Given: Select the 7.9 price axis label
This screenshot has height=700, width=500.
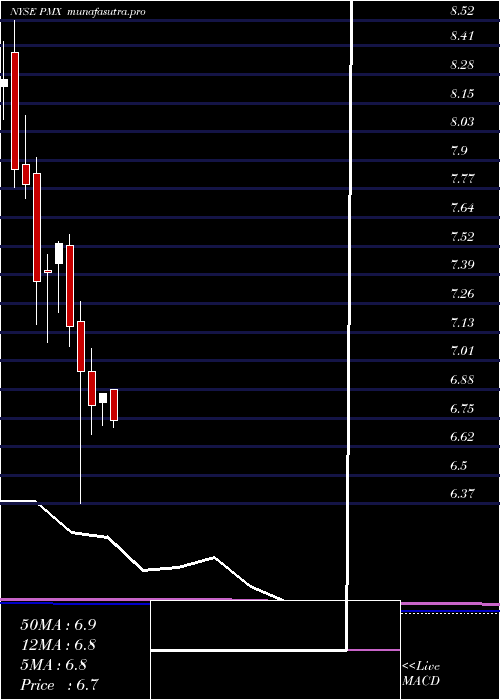Looking at the screenshot, I should coord(459,150).
